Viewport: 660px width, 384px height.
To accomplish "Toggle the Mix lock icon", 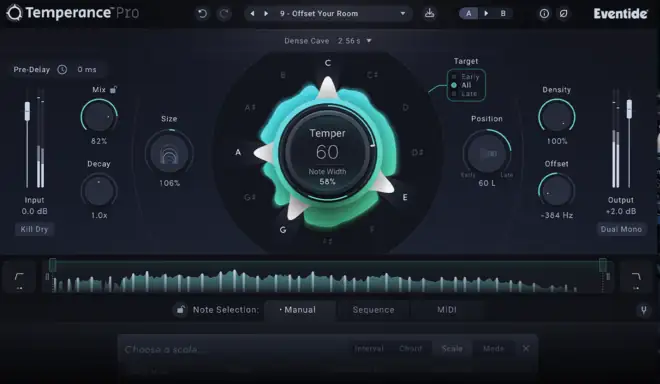I will [x=113, y=89].
